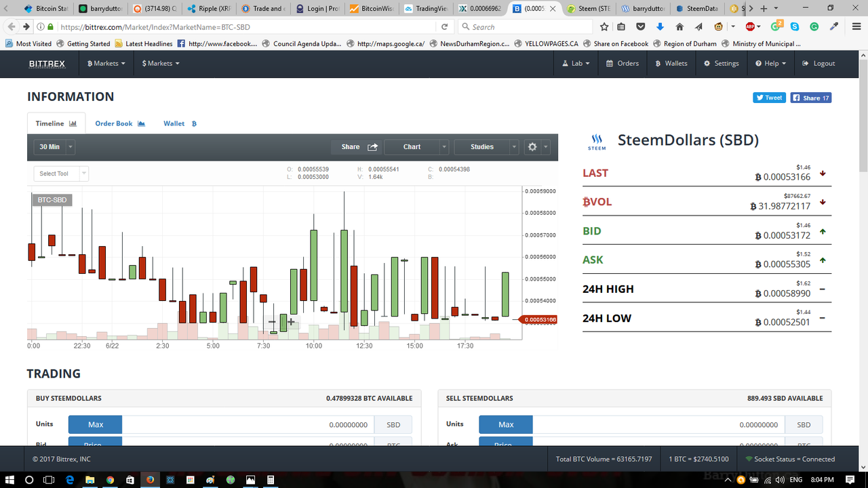Click the 24H HIGH value 0.00058990
This screenshot has height=488, width=868.
click(x=783, y=293)
